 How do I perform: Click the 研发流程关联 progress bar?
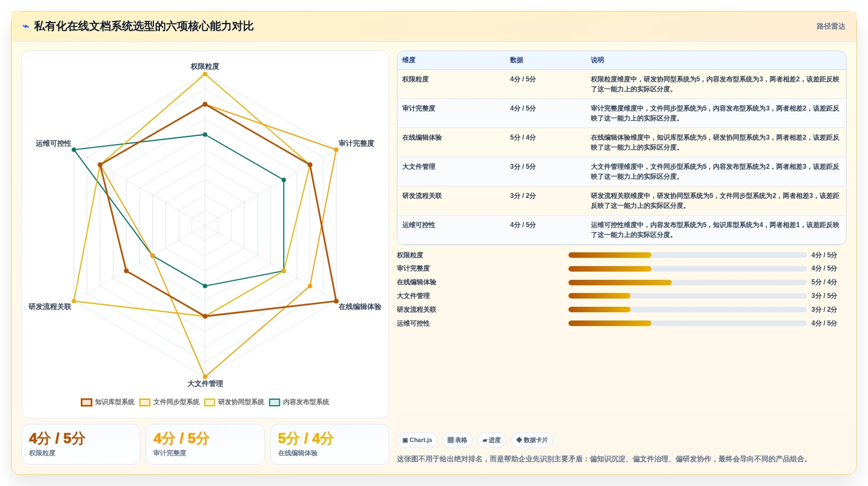click(688, 310)
